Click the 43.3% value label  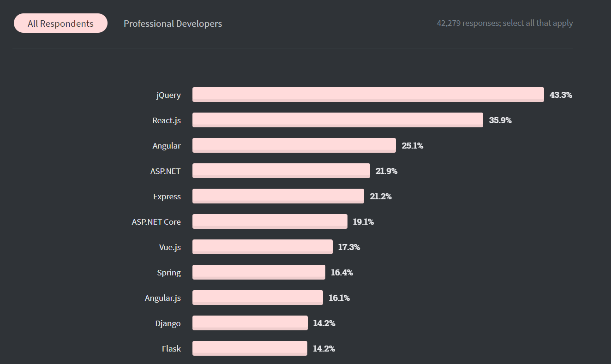(x=561, y=95)
